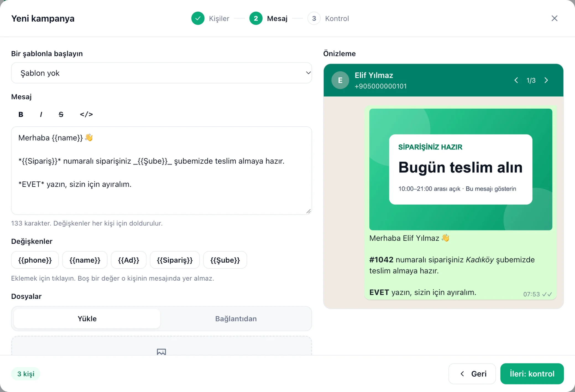Click the Kontrol step label
575x392 pixels.
point(337,19)
